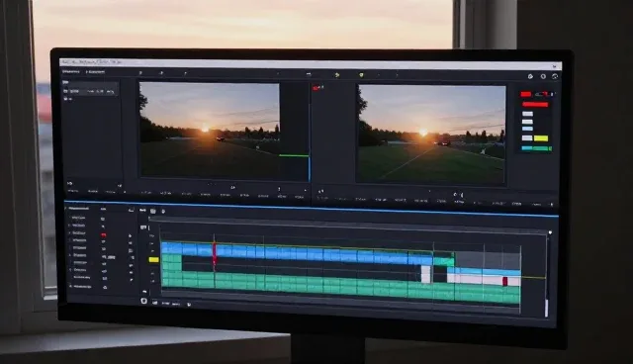Click the square icon below the timeline tracks

tap(143, 301)
